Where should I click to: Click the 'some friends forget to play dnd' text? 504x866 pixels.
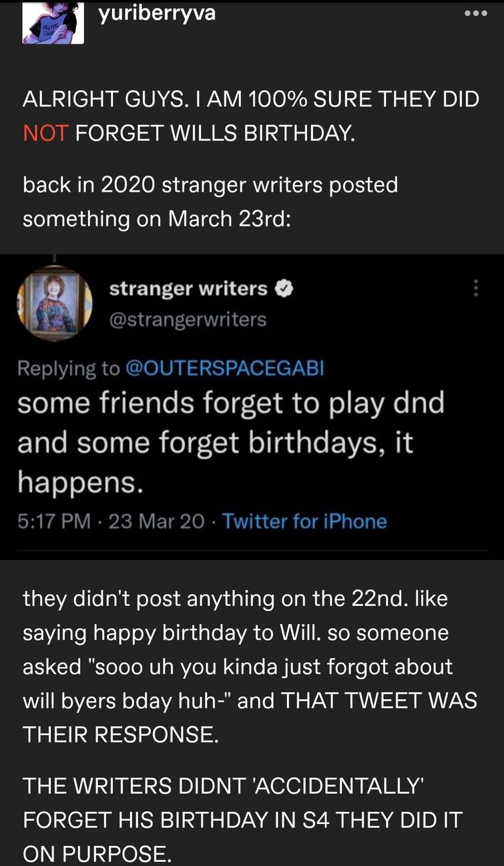tap(230, 404)
